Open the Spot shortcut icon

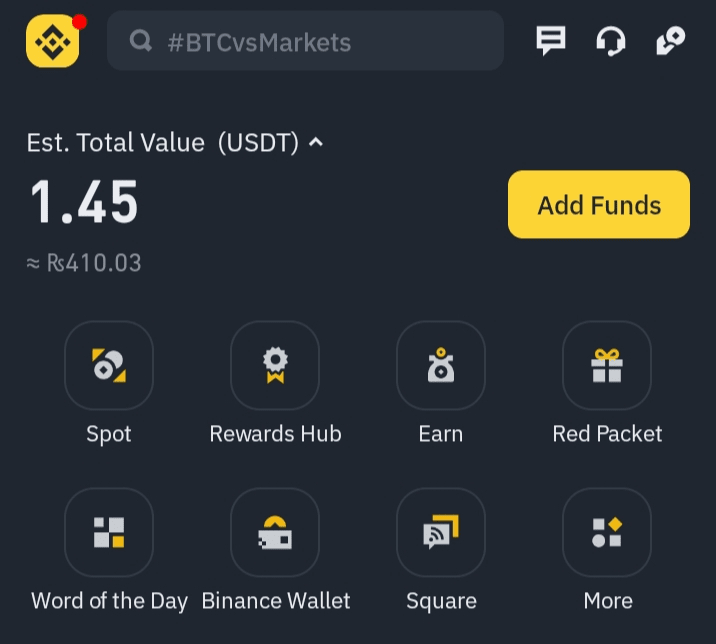click(109, 366)
